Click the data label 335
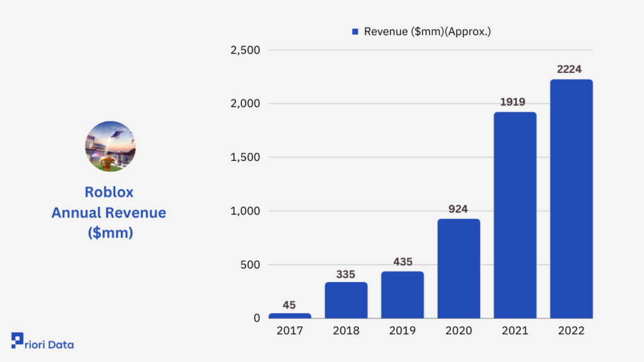 [x=345, y=274]
